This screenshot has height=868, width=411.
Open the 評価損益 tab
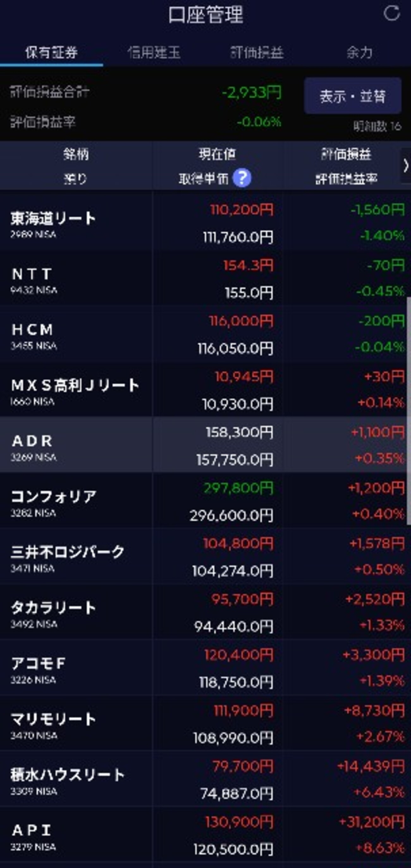(257, 52)
